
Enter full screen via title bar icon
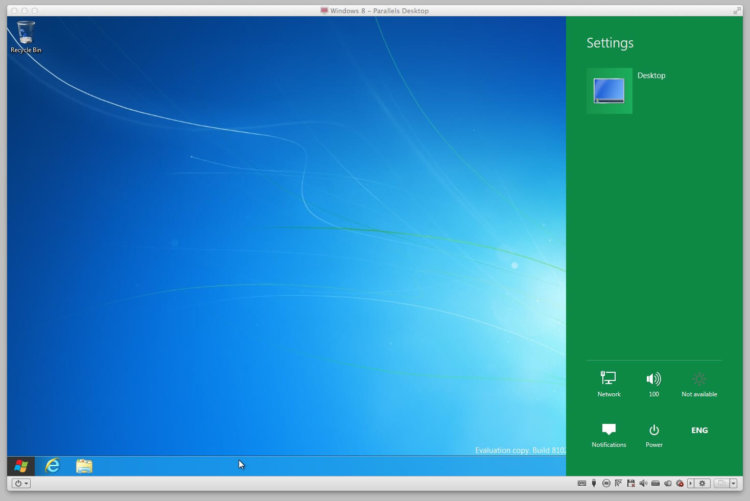(737, 11)
